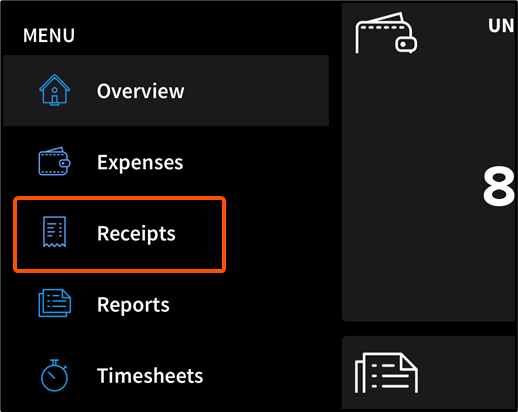Click the large number 8 in card
Screen dimensions: 518x412
[x=499, y=187]
